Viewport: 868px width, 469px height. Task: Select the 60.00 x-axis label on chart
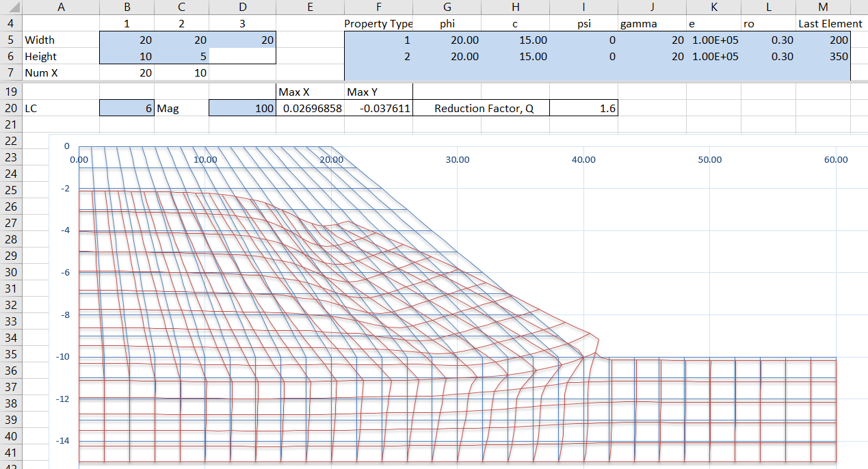836,160
